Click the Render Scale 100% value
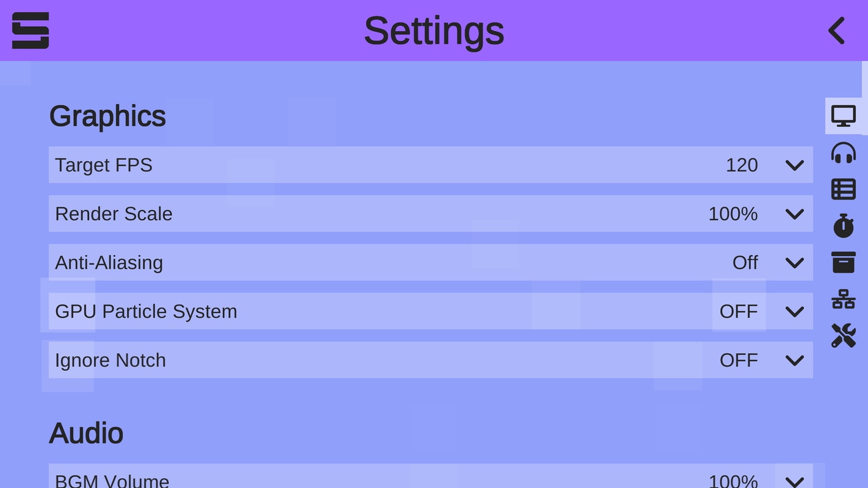The height and width of the screenshot is (488, 868). [733, 213]
